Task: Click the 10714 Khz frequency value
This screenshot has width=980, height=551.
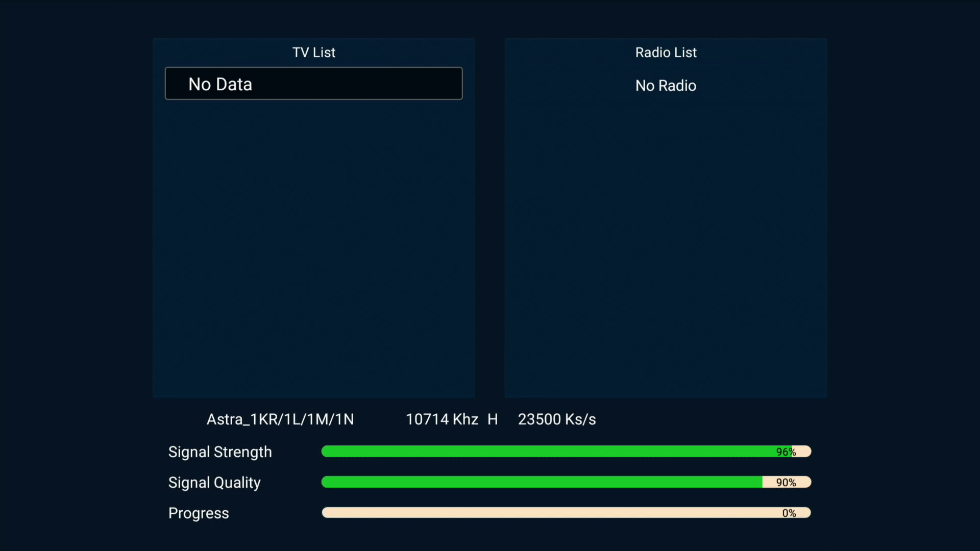Action: pos(442,419)
